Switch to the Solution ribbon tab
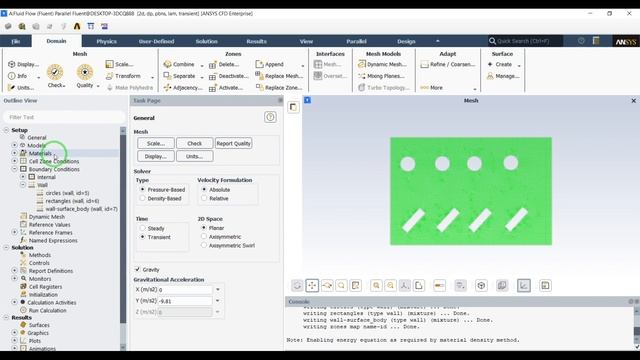 [x=207, y=41]
